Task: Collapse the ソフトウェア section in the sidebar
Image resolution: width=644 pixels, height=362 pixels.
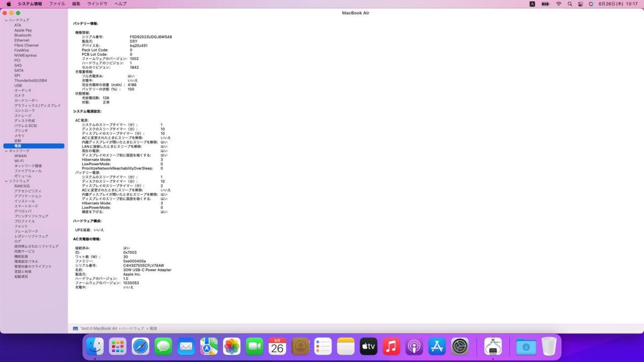Action: [x=6, y=181]
